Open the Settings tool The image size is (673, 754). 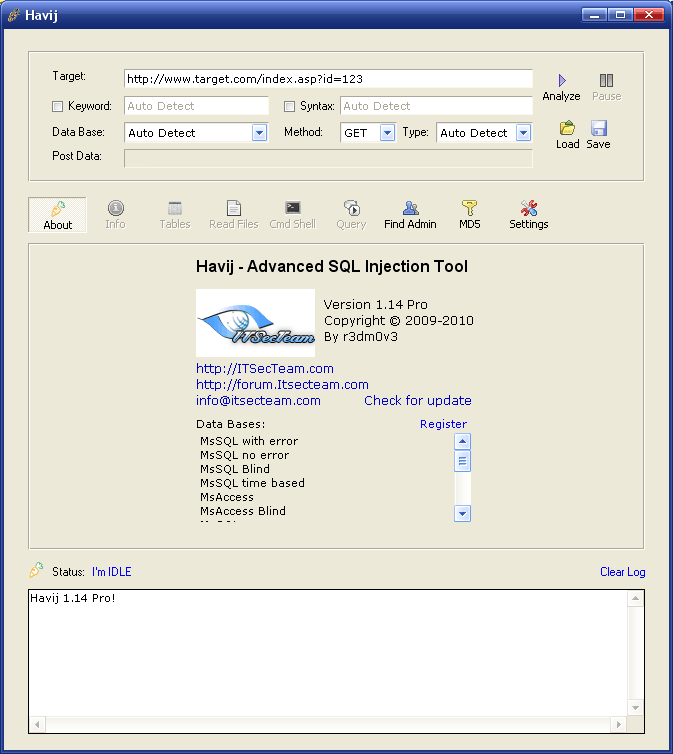click(x=529, y=215)
